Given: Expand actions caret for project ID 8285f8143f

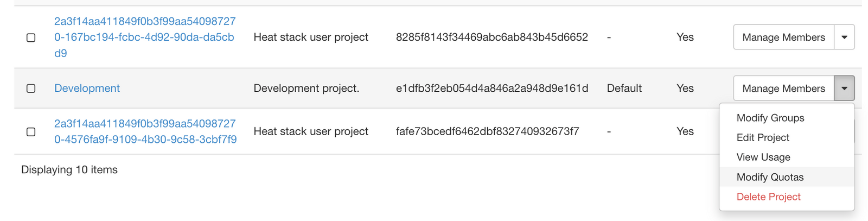Looking at the screenshot, I should pyautogui.click(x=844, y=37).
